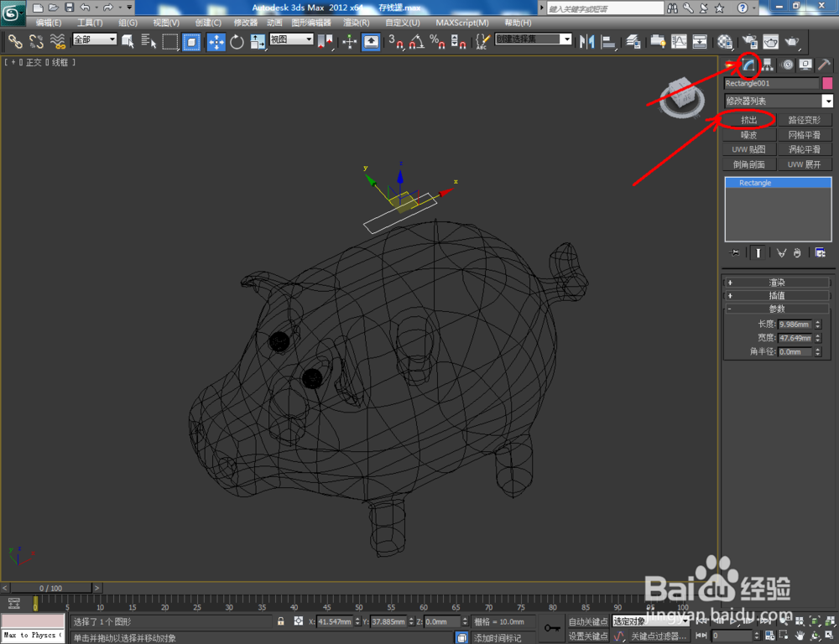This screenshot has width=839, height=644.
Task: Activate the Select and Rotate tool
Action: (237, 41)
